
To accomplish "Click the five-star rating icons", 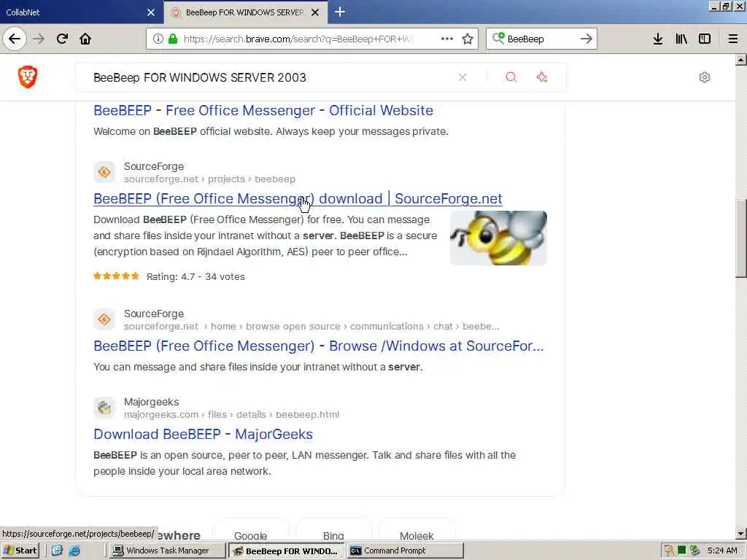I will [x=116, y=276].
